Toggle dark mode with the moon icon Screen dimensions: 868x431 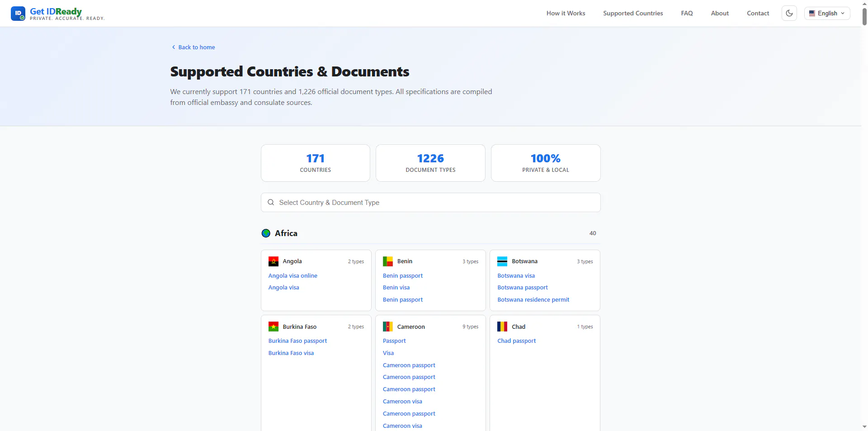coord(789,13)
